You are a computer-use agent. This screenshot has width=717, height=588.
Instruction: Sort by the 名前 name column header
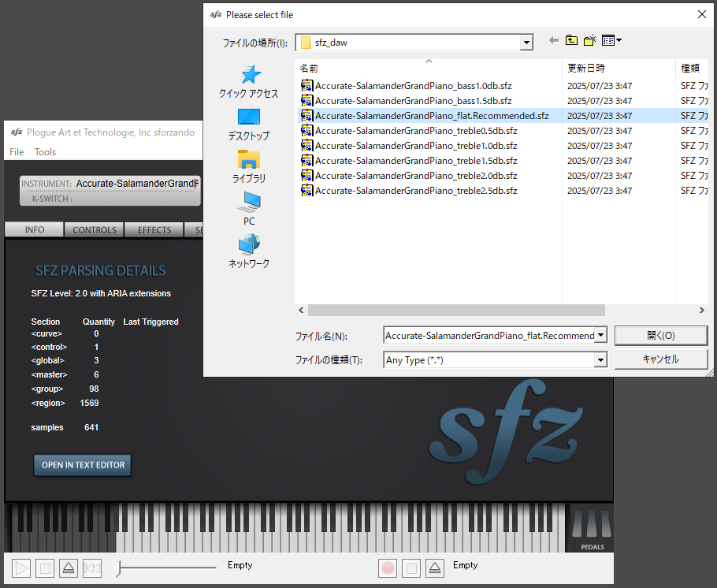[x=428, y=69]
